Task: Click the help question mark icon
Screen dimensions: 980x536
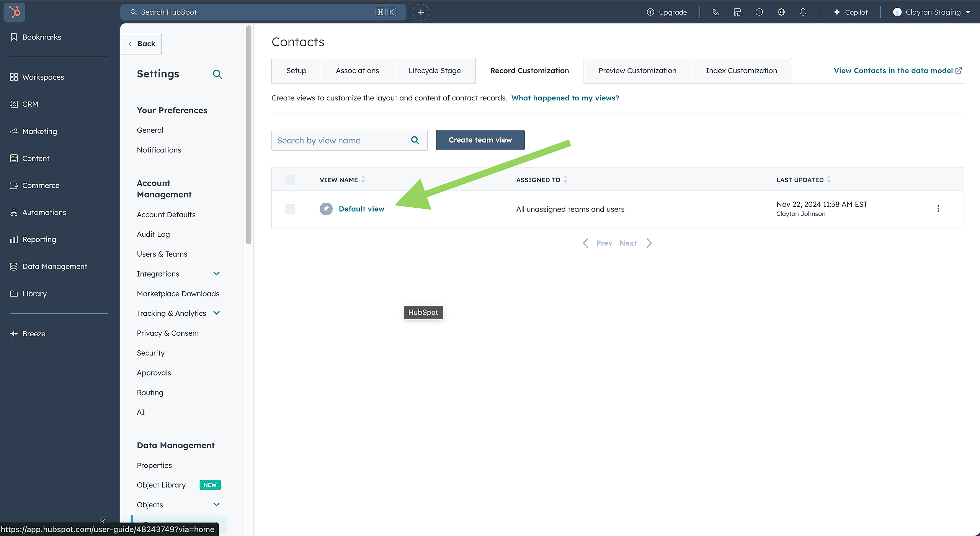Action: 759,12
